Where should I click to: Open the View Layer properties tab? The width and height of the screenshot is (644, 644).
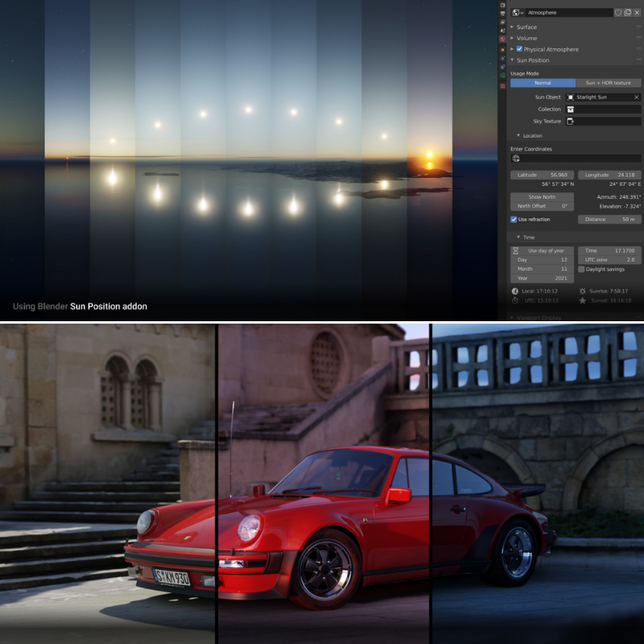pos(502,22)
